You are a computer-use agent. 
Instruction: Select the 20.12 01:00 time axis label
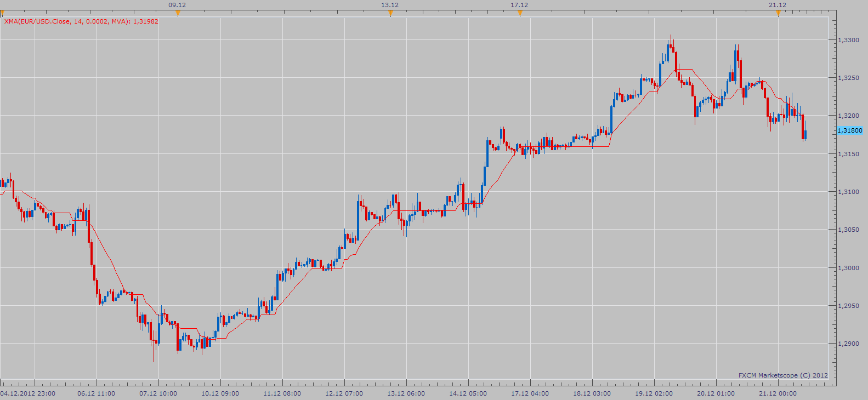coord(716,393)
